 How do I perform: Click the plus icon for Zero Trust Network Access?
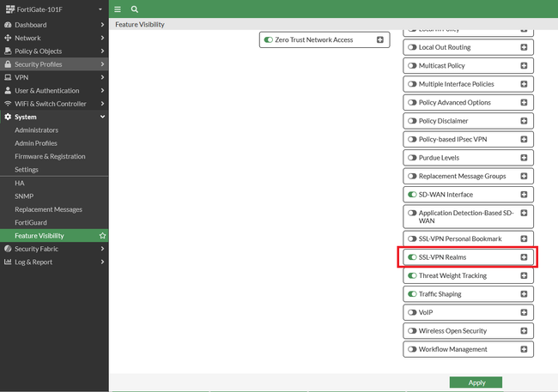380,39
